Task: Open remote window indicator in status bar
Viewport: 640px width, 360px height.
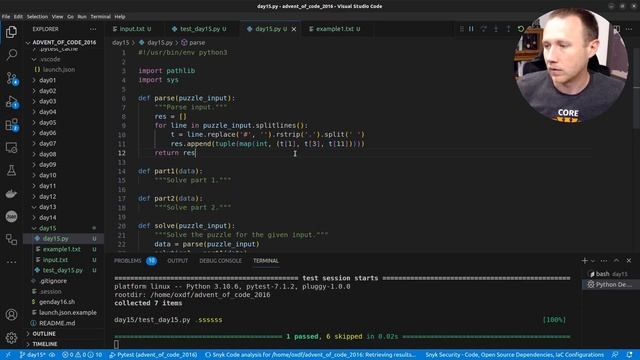Action: [x=7, y=355]
